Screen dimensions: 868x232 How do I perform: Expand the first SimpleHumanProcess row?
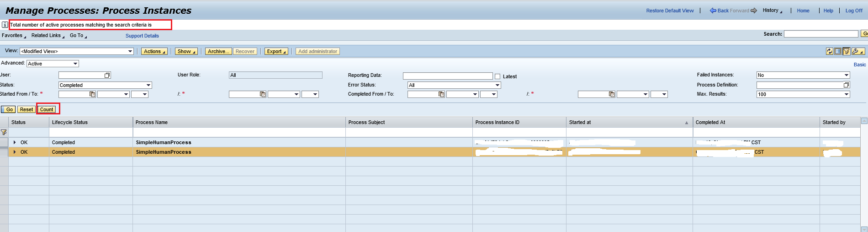(x=15, y=142)
